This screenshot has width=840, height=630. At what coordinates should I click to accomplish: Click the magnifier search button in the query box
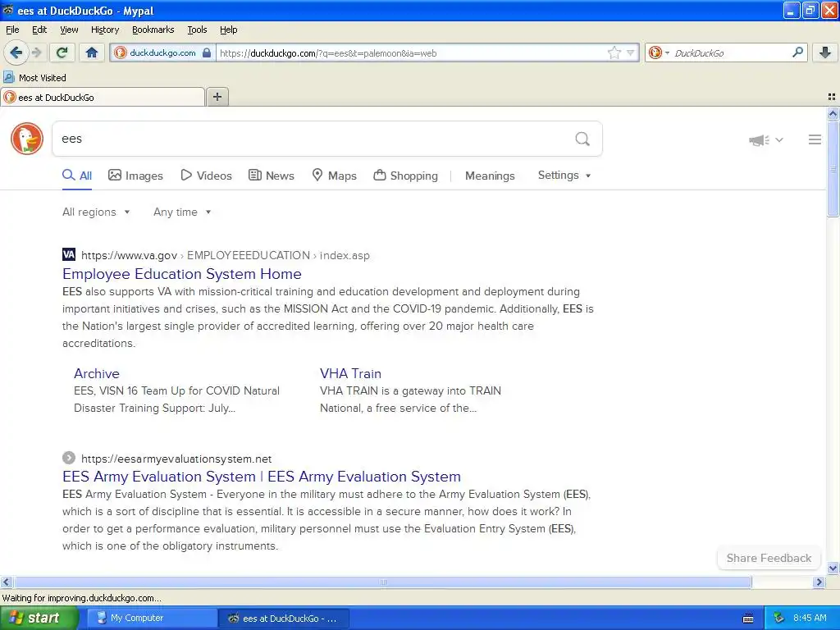tap(582, 139)
